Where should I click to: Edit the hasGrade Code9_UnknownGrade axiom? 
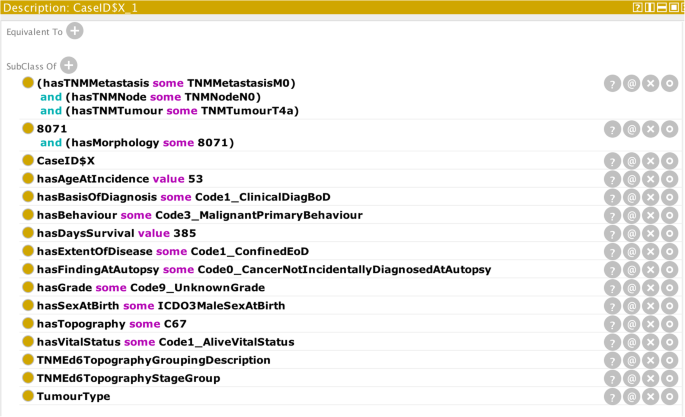[669, 288]
